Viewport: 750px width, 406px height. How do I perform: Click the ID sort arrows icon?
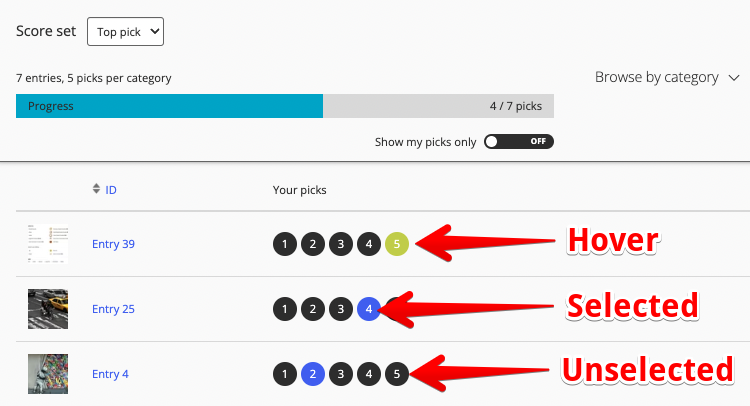click(x=96, y=189)
